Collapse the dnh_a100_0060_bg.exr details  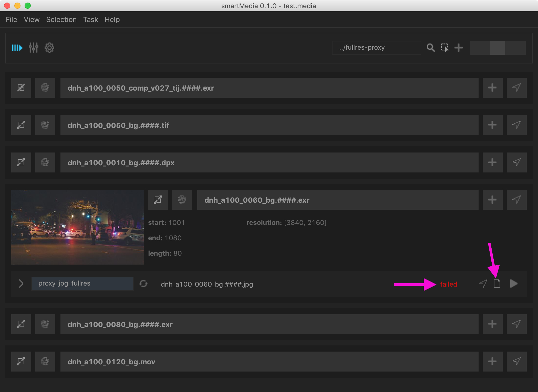[x=158, y=200]
